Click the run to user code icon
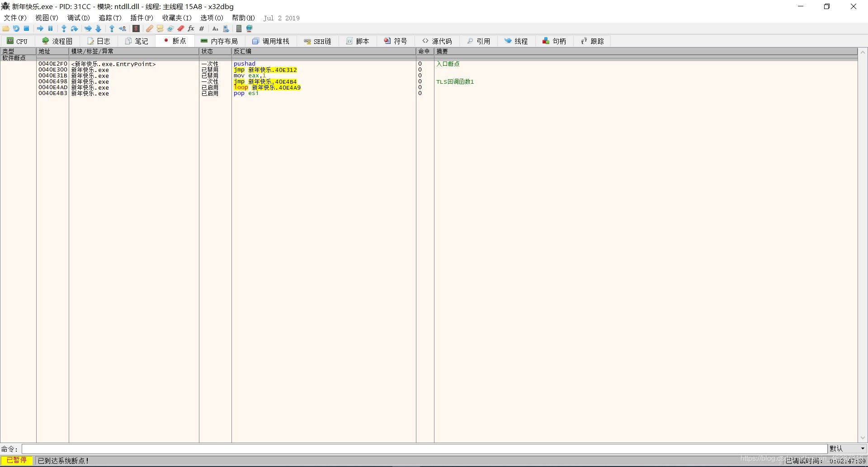 pyautogui.click(x=123, y=29)
